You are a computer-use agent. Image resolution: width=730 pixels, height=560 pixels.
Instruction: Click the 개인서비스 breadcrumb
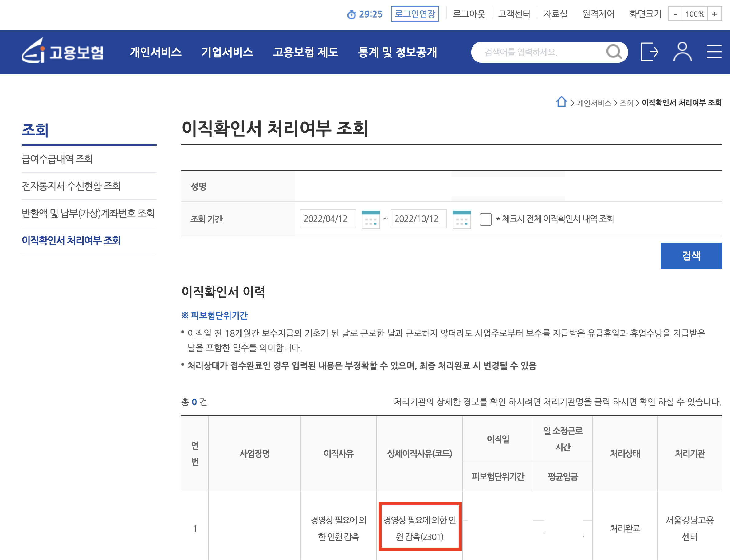594,103
